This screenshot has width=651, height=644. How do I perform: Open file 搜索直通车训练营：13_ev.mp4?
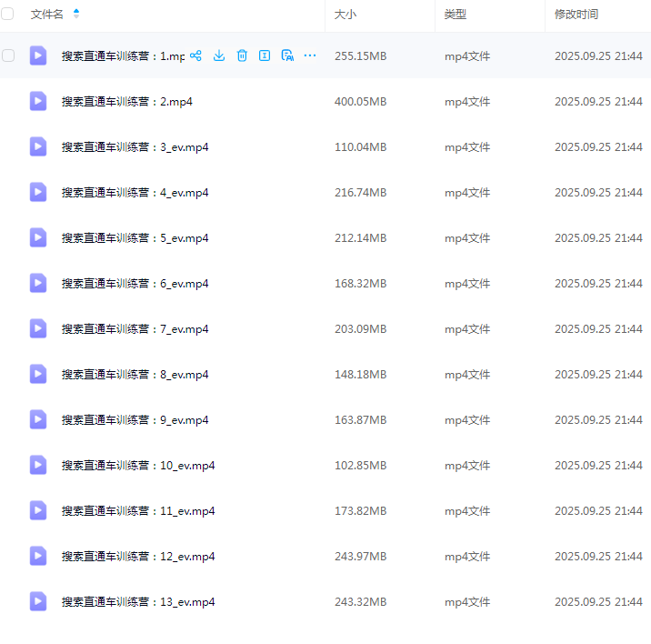[138, 602]
